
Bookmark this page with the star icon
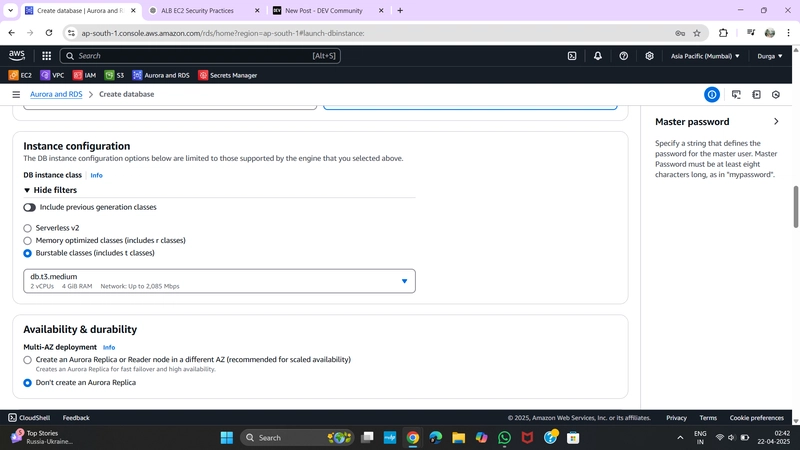[697, 33]
